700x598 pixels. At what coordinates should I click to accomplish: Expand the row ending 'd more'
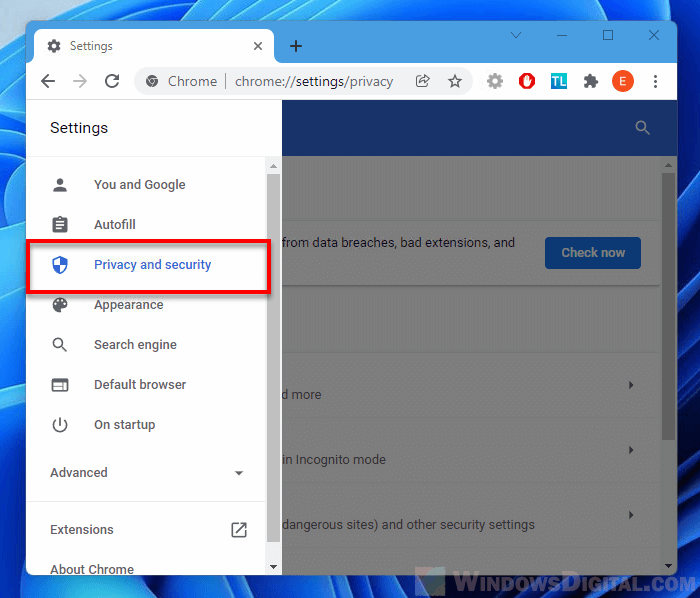coord(631,385)
